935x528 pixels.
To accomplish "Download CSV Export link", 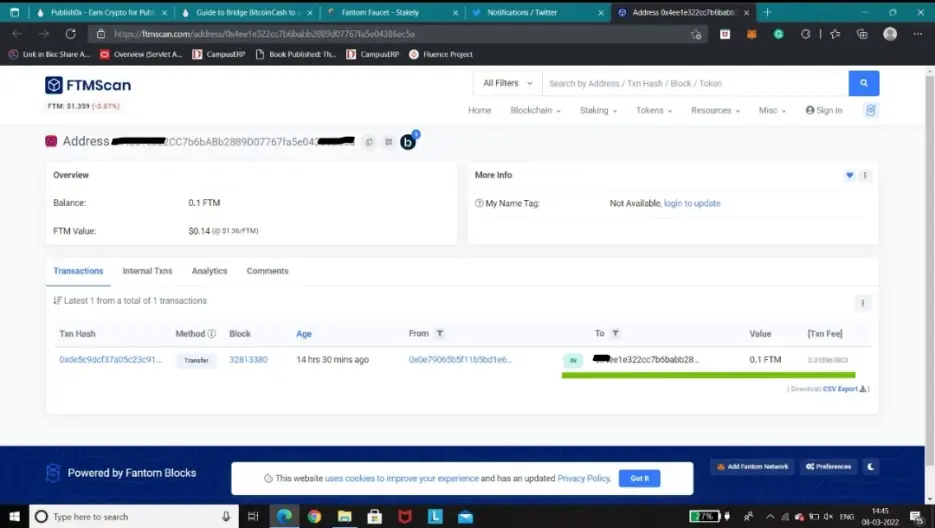I will [x=844, y=389].
